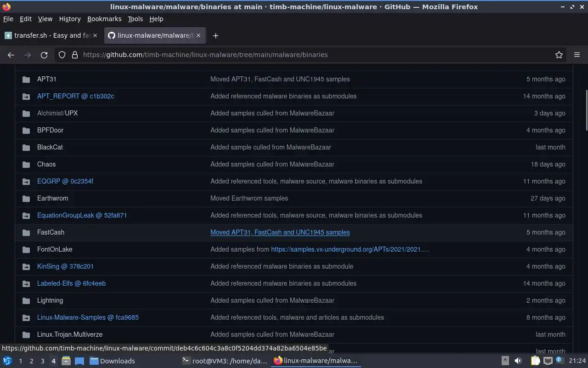Click the volume speaker tray icon
The image size is (588, 368).
(x=518, y=361)
